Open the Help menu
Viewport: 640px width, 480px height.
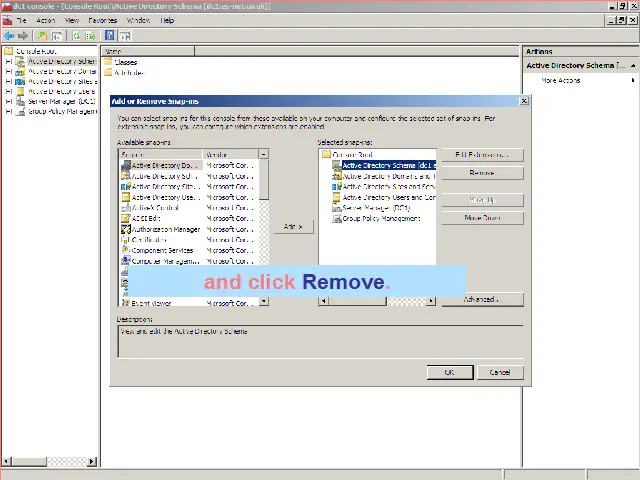167,20
